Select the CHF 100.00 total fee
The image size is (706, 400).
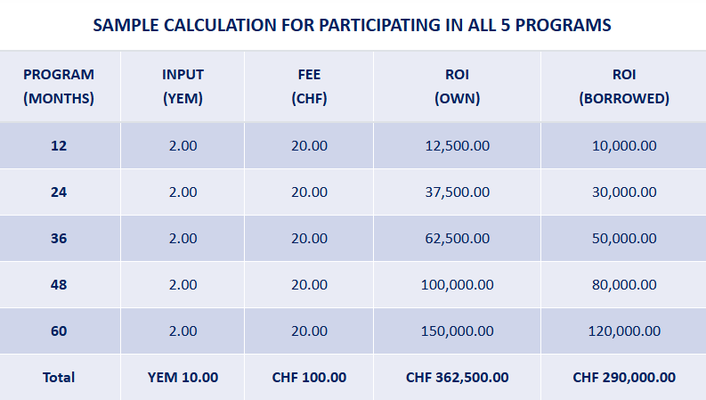309,377
